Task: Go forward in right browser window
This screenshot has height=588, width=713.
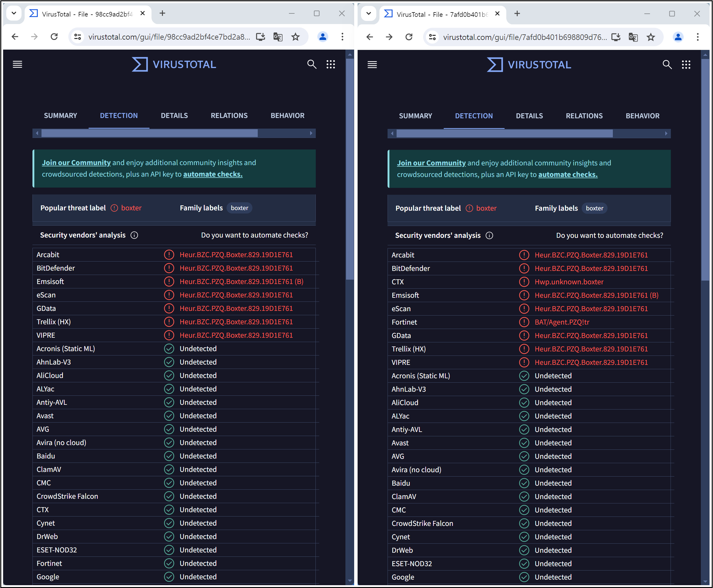Action: (389, 37)
